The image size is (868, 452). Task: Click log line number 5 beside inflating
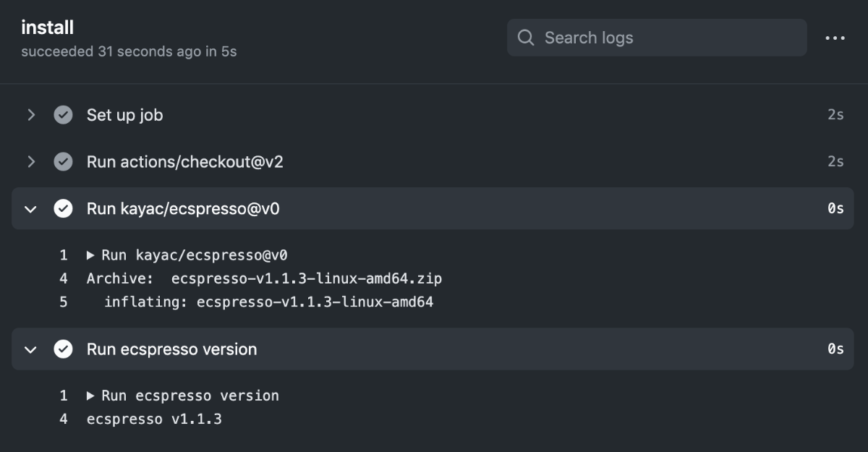(x=64, y=302)
